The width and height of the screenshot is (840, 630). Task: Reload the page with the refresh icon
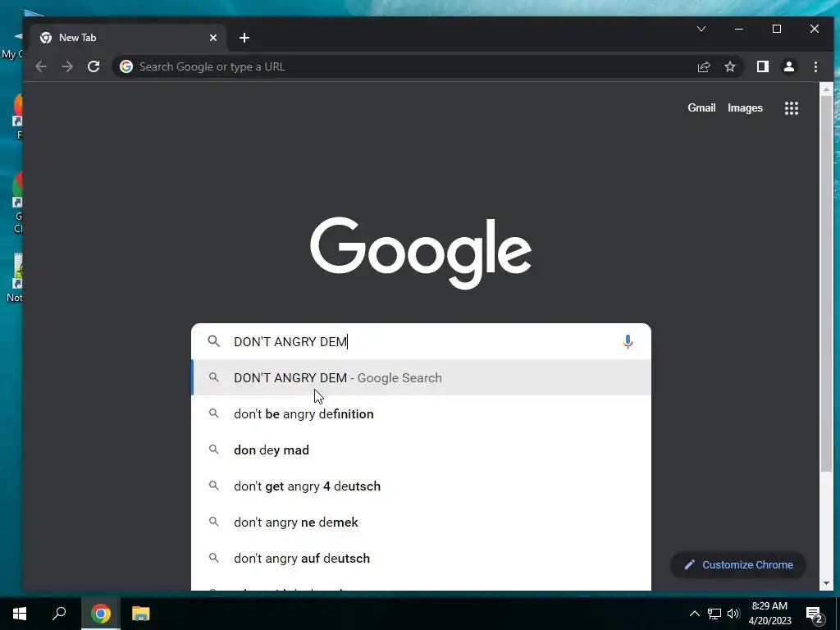click(x=94, y=66)
